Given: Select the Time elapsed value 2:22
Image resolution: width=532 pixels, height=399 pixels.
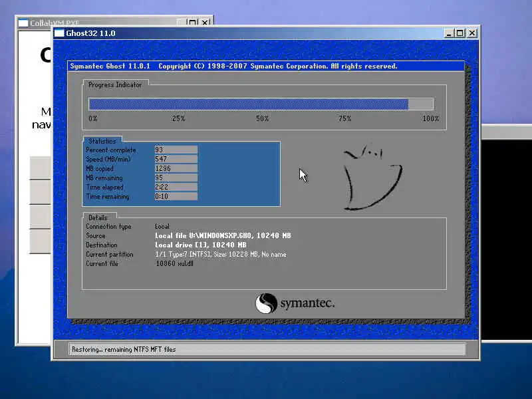Looking at the screenshot, I should click(176, 187).
